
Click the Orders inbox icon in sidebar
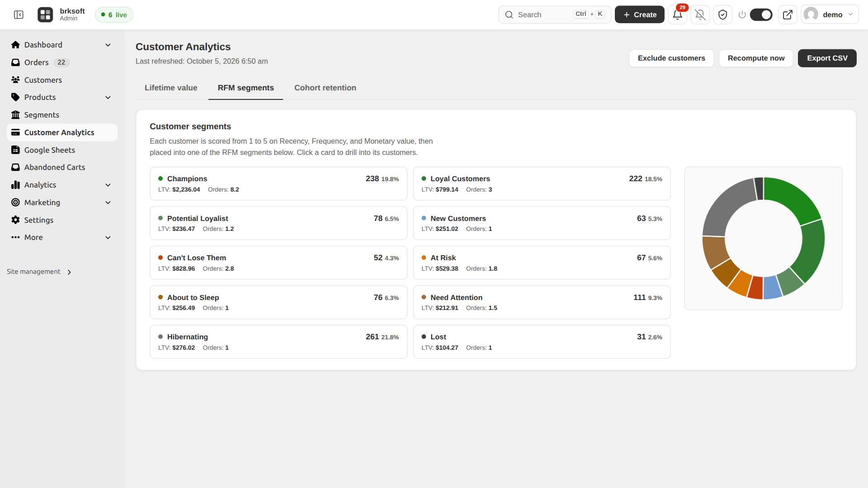pos(16,62)
